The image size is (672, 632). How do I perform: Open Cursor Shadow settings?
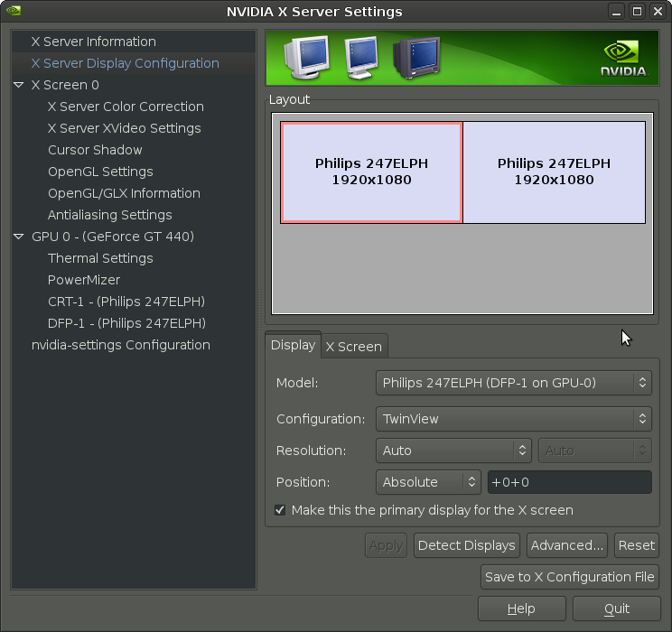95,150
